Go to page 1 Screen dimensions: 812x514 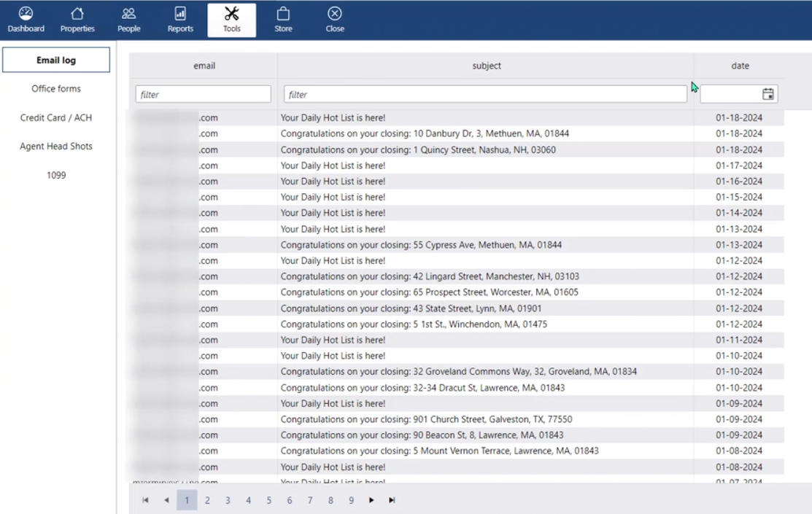(187, 500)
